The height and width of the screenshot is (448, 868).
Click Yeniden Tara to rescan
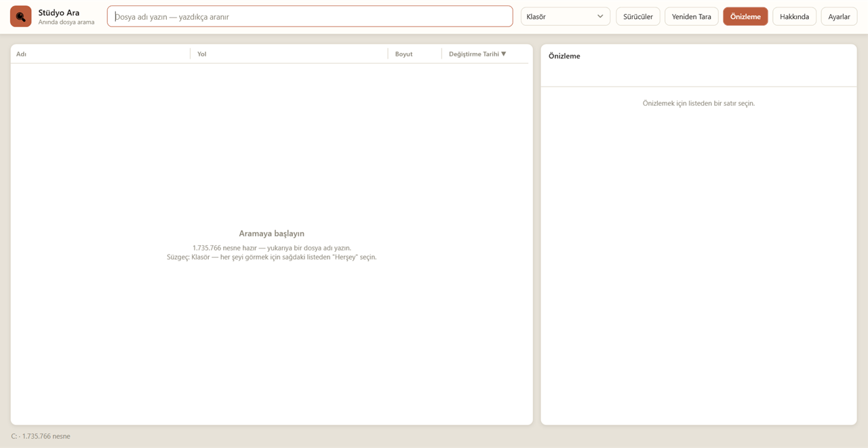692,16
